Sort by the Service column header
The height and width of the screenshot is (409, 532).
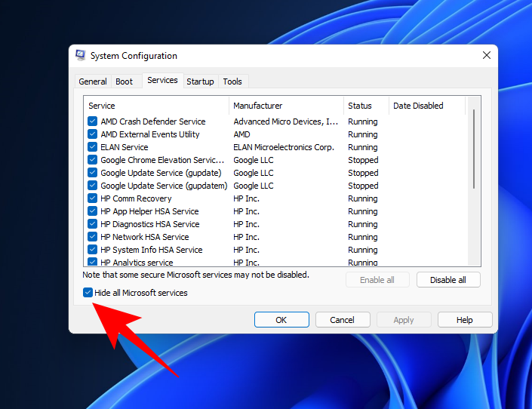[x=156, y=106]
